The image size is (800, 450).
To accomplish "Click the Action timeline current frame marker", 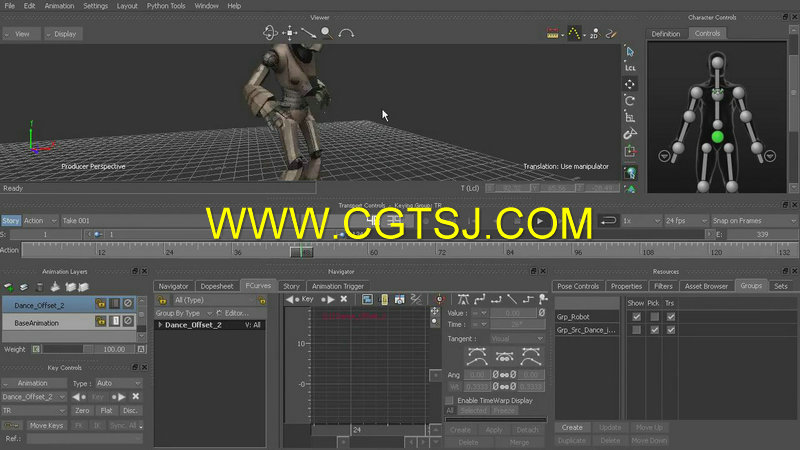I will [302, 252].
